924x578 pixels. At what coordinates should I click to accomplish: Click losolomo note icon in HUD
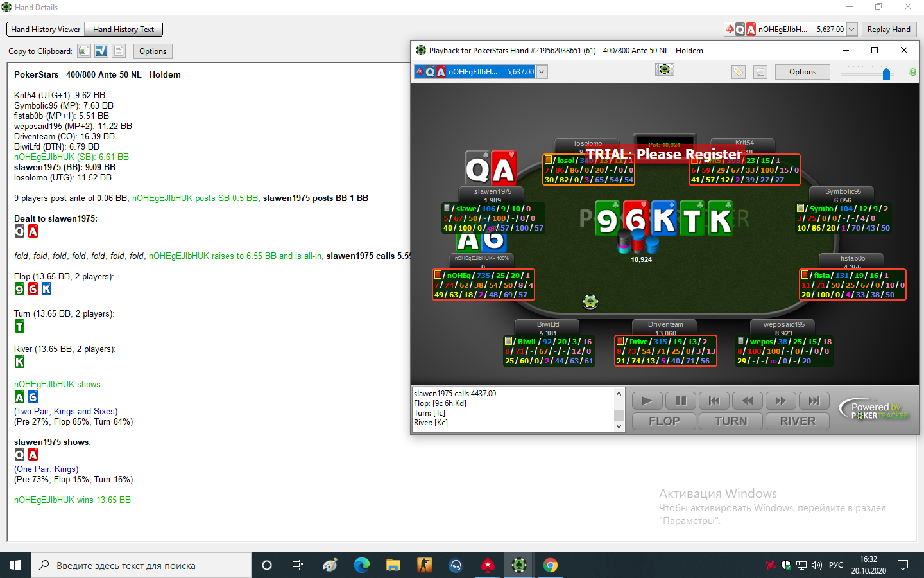click(x=549, y=160)
